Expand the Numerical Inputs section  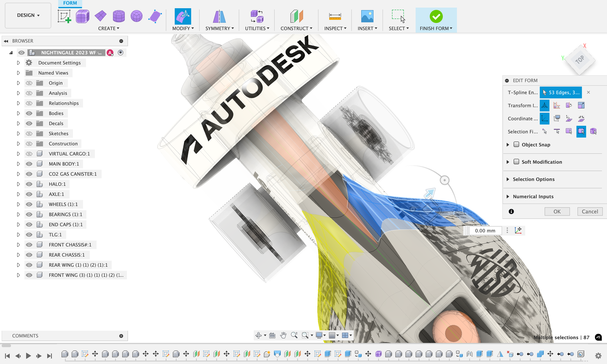(x=508, y=197)
